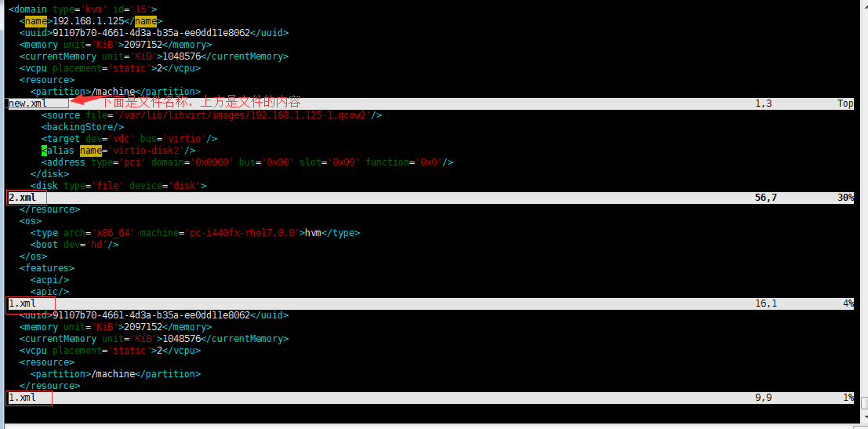The width and height of the screenshot is (868, 429).
Task: Click the 30% scroll percentage indicator
Action: click(x=844, y=198)
